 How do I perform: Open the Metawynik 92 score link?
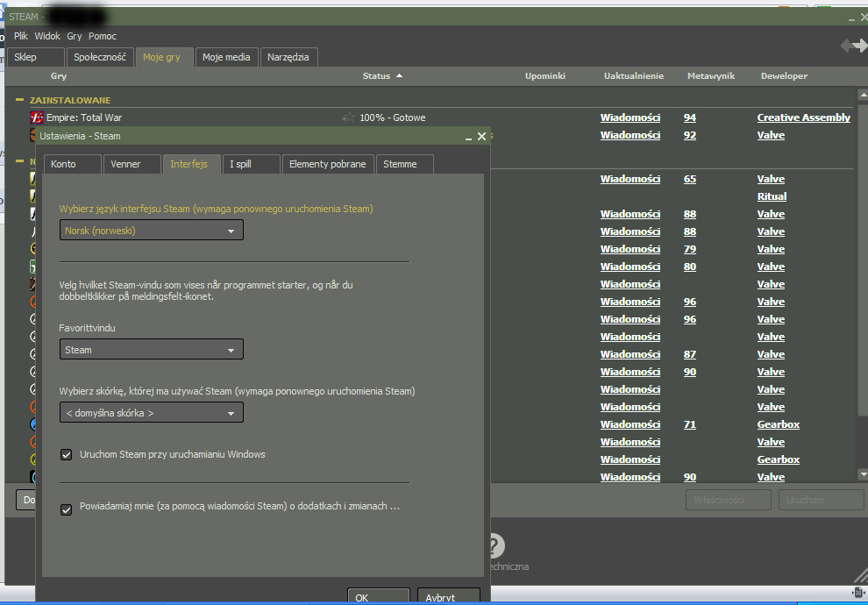pyautogui.click(x=690, y=134)
